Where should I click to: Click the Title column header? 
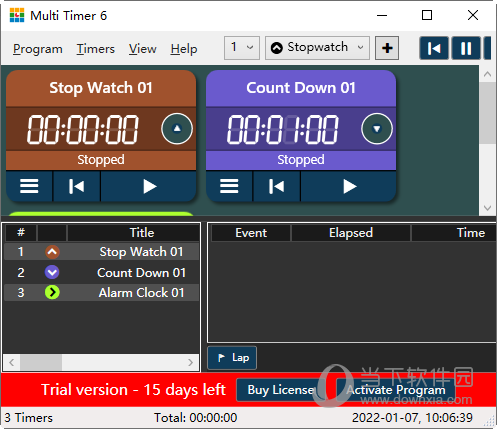133,233
